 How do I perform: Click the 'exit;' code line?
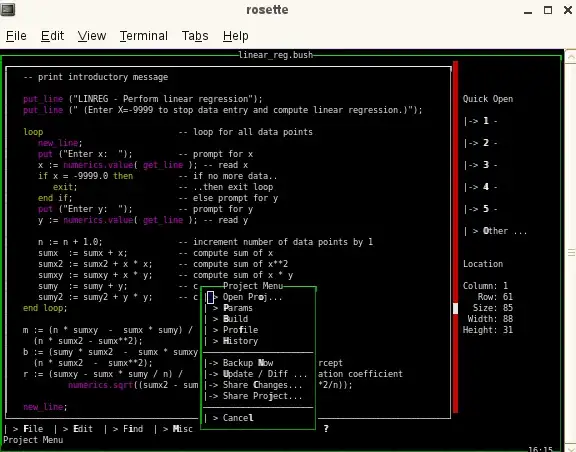pos(65,187)
